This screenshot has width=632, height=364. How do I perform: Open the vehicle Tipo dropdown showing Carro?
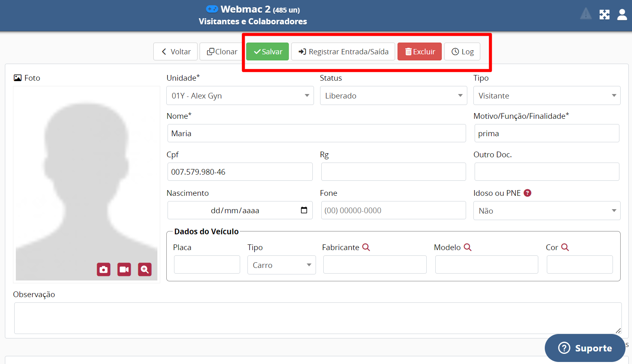[x=282, y=265]
